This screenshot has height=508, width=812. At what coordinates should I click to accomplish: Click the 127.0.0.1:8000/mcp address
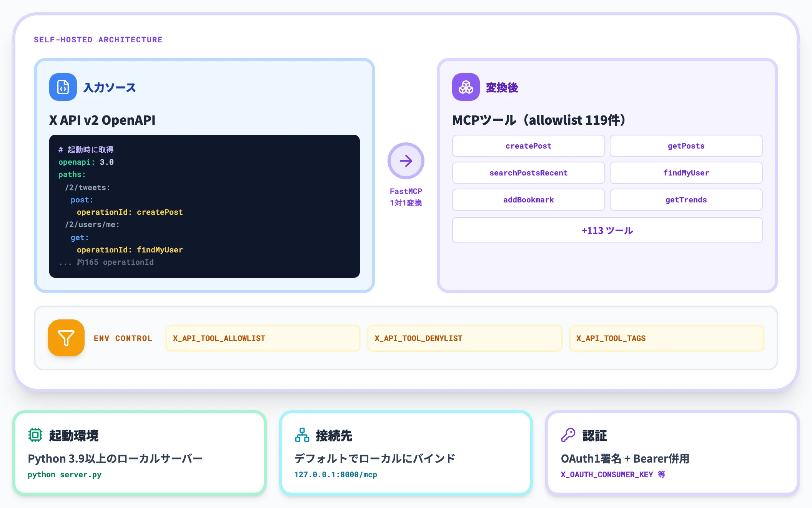coord(336,475)
